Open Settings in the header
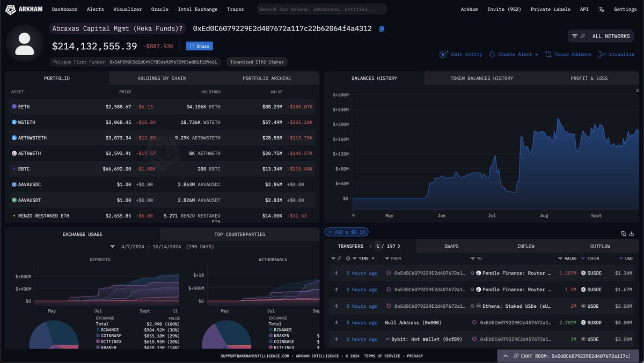 tap(625, 9)
